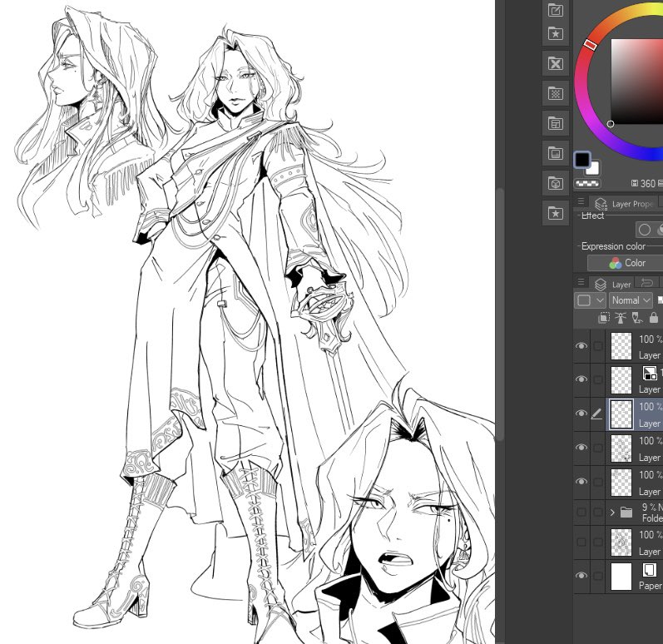This screenshot has height=644, width=663.
Task: Click the red marker on hue ring
Action: coord(591,44)
